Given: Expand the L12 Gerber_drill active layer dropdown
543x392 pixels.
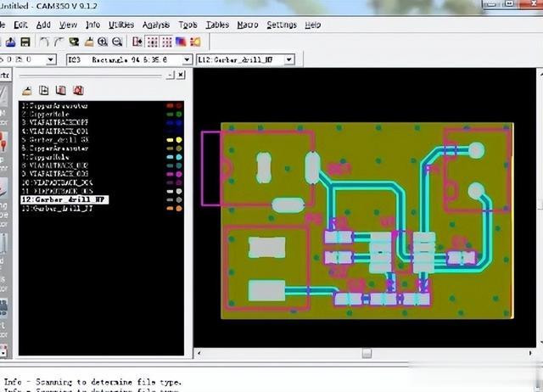Looking at the screenshot, I should (289, 60).
